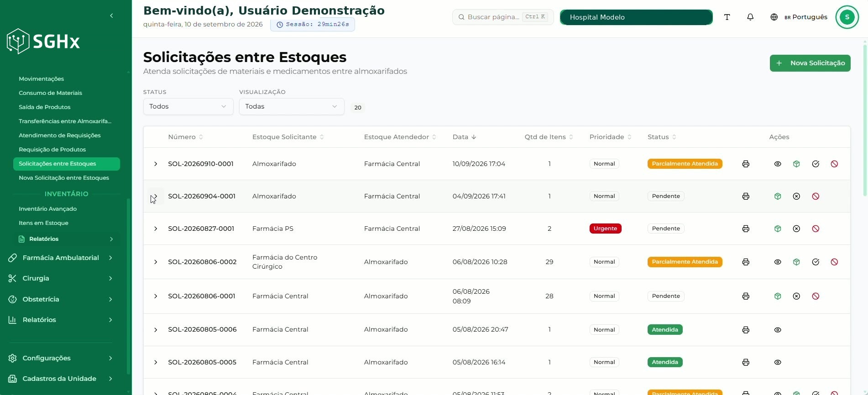Expand row SOL-20260806-0002
This screenshot has width=868, height=395.
click(x=156, y=262)
